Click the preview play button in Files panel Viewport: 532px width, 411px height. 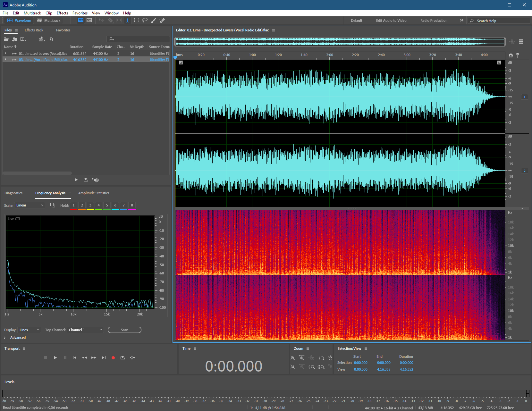pyautogui.click(x=76, y=180)
